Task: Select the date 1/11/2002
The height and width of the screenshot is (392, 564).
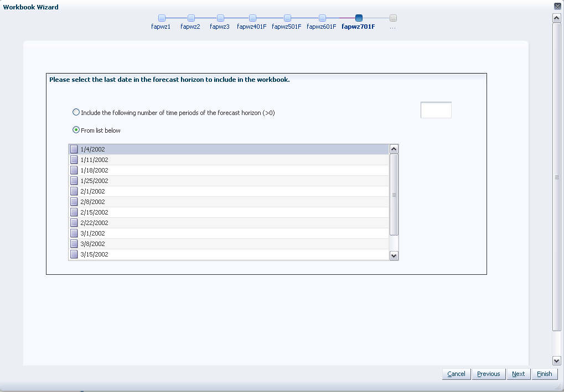Action: click(229, 160)
